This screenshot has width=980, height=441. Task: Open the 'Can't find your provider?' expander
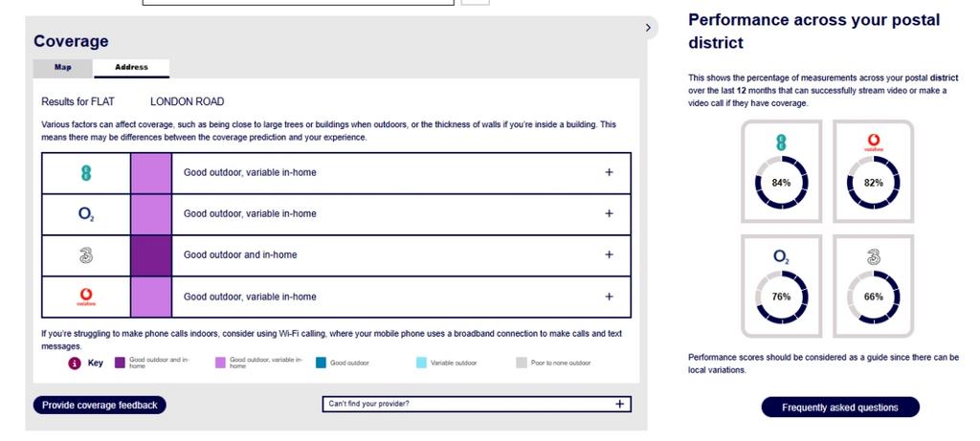620,404
